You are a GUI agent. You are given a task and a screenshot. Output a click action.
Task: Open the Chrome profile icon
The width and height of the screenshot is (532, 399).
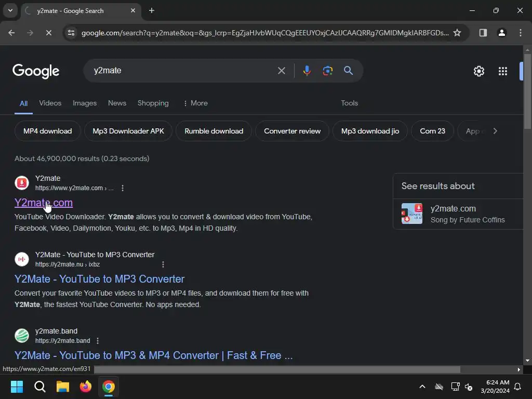coord(501,33)
